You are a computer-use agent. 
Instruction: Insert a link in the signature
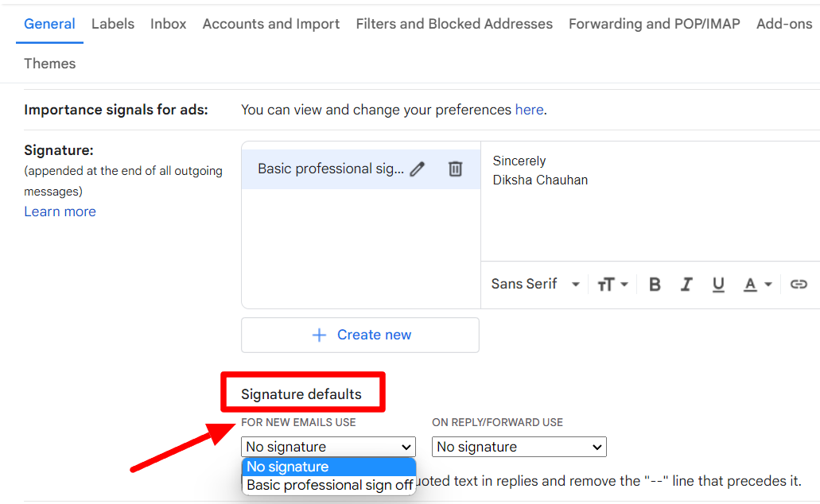pyautogui.click(x=799, y=285)
